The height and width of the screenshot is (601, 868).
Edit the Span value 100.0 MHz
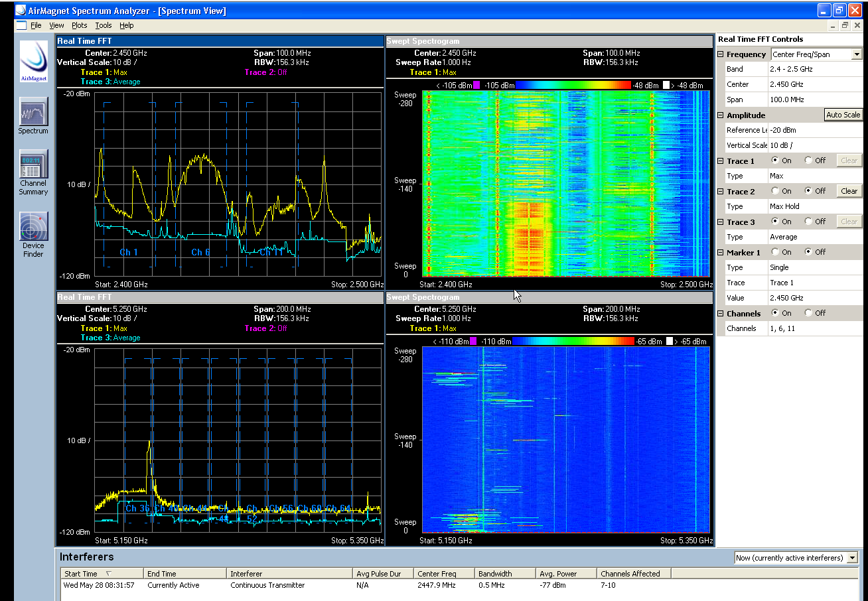coord(815,100)
